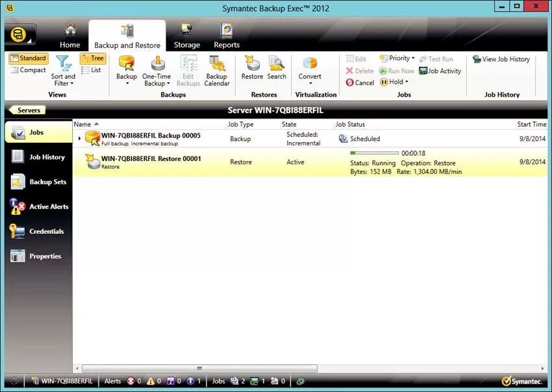552x392 pixels.
Task: Expand the Backup dropdown arrow
Action: [x=127, y=83]
